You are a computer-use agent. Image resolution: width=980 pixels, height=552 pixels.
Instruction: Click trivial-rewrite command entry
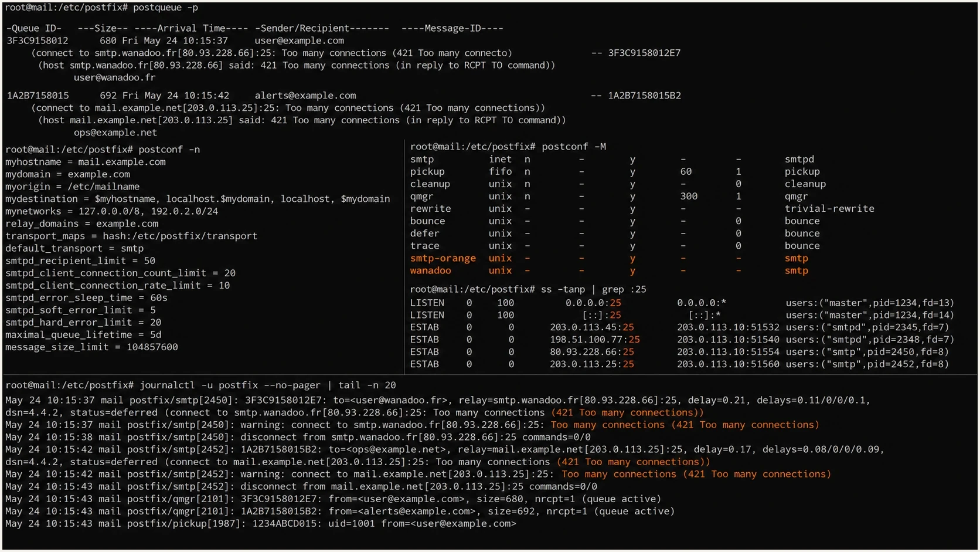[829, 208]
